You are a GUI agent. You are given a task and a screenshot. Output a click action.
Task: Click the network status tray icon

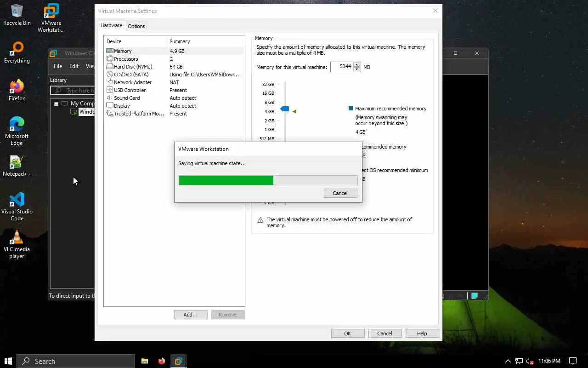519,361
